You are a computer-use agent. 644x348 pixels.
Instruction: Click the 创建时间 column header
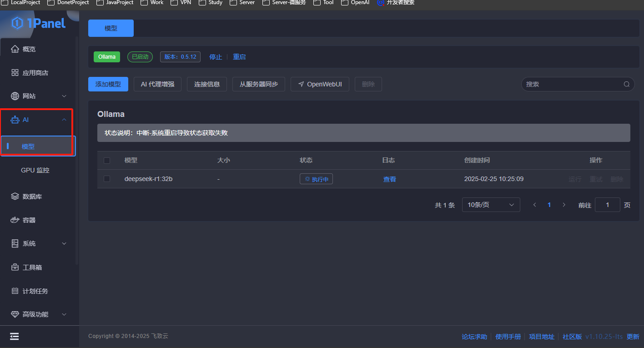click(477, 160)
